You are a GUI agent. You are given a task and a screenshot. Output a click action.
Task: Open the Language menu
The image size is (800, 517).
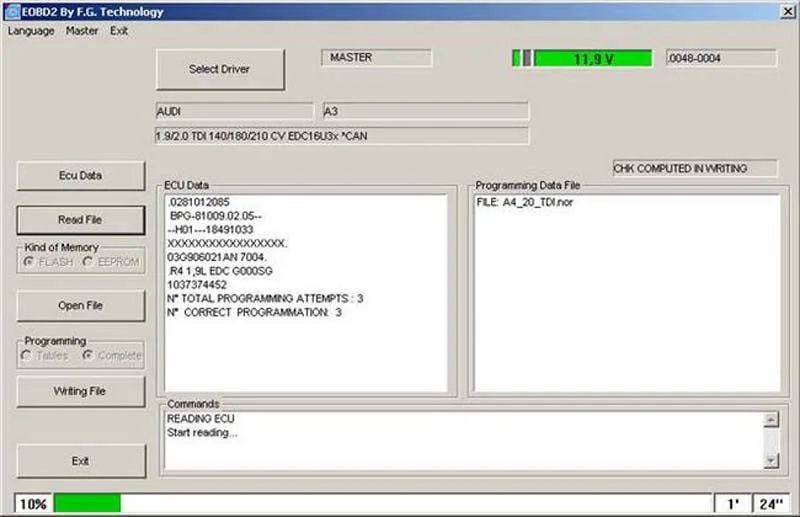(x=31, y=31)
